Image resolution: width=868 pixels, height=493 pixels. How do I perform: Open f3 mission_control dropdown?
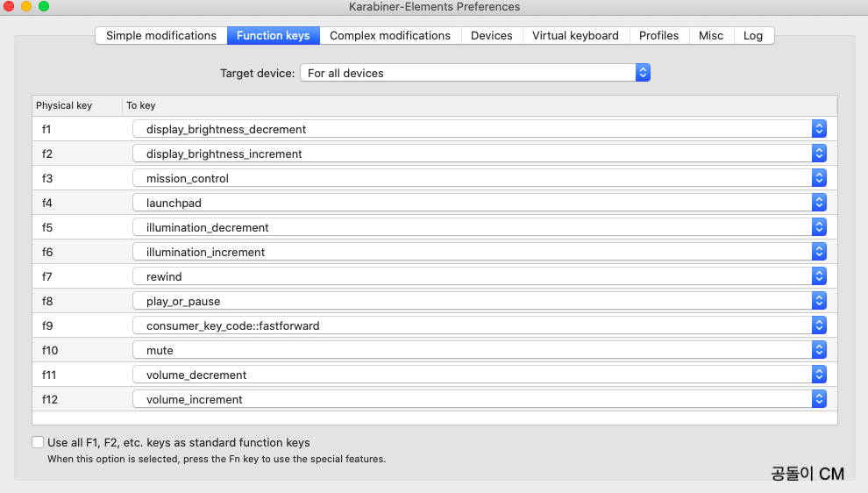pyautogui.click(x=480, y=178)
